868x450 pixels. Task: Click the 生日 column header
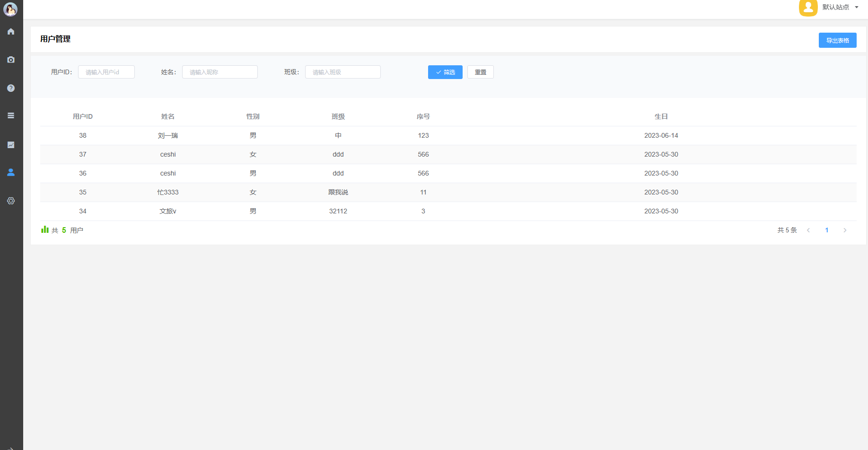point(661,116)
